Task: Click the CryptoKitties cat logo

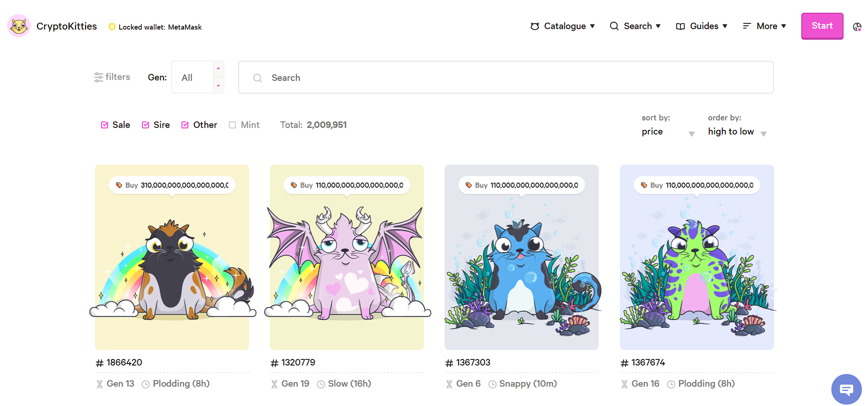Action: pos(19,26)
